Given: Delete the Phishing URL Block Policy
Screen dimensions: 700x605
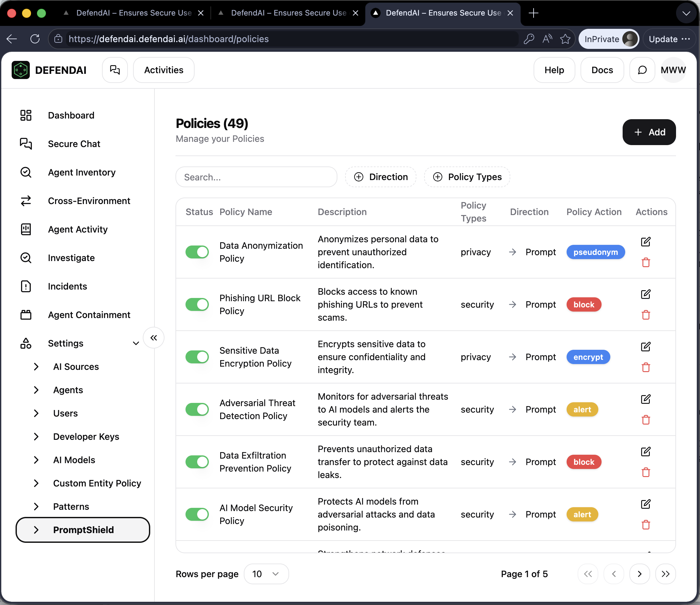Looking at the screenshot, I should tap(646, 315).
